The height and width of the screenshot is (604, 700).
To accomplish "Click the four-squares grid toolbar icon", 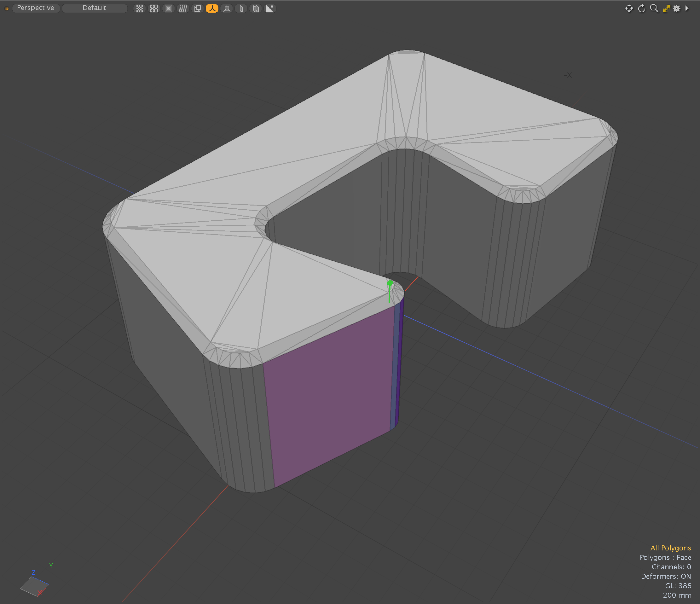I will (154, 9).
